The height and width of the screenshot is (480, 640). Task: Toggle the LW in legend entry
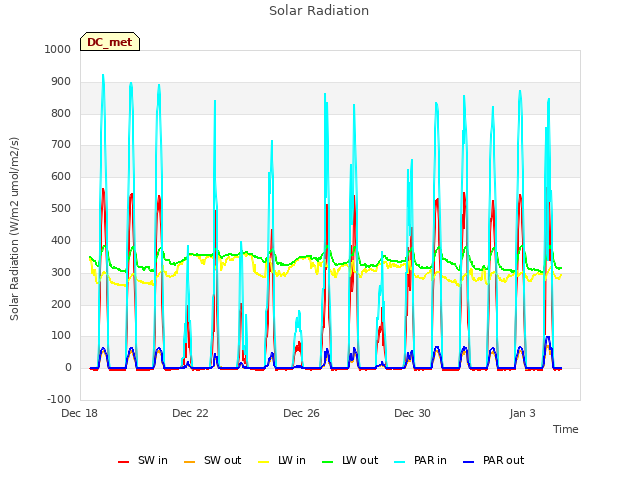(282, 460)
